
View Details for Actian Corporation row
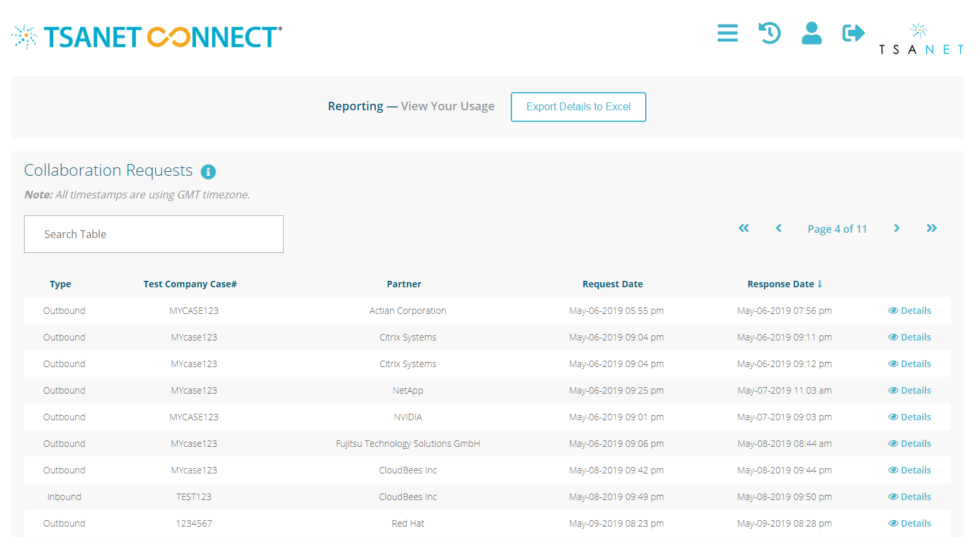(909, 311)
